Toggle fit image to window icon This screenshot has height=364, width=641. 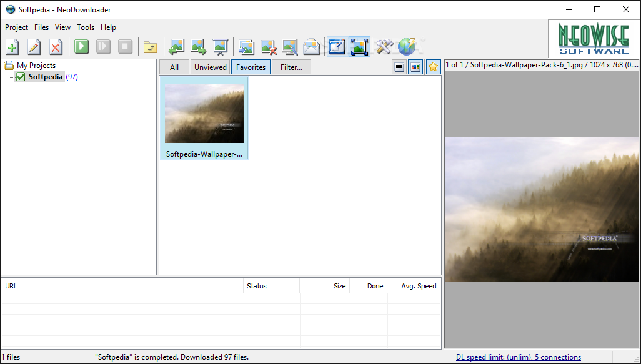click(x=359, y=47)
